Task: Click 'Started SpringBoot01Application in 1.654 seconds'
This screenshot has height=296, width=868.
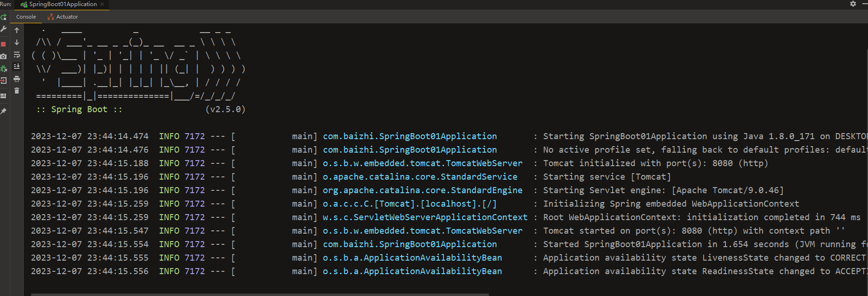Action: (666, 244)
